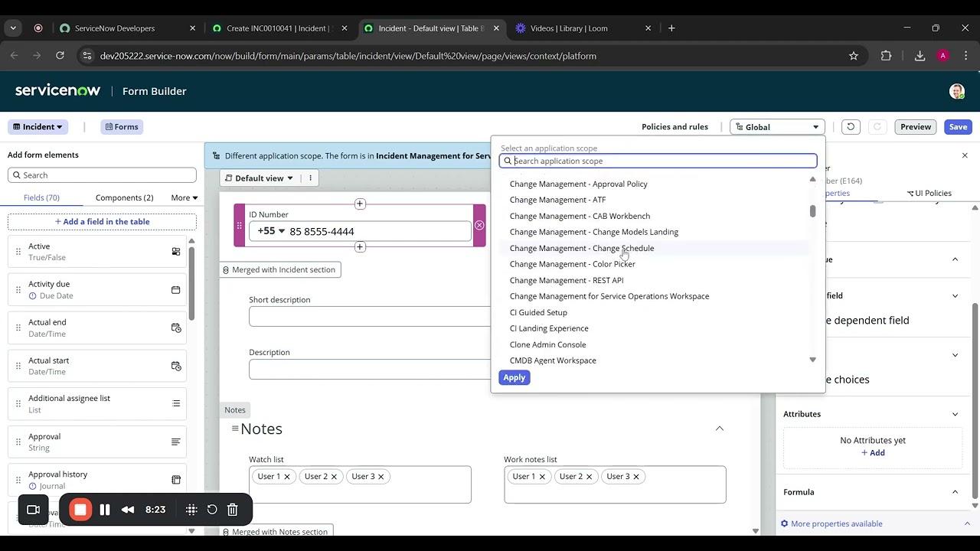Toggle the Loom camera icon

pyautogui.click(x=34, y=510)
